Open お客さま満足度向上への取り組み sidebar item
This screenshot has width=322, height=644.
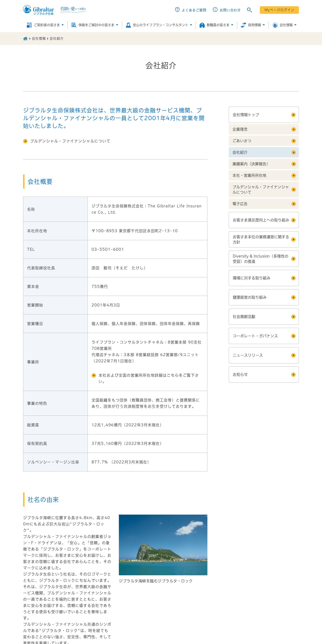tap(264, 220)
